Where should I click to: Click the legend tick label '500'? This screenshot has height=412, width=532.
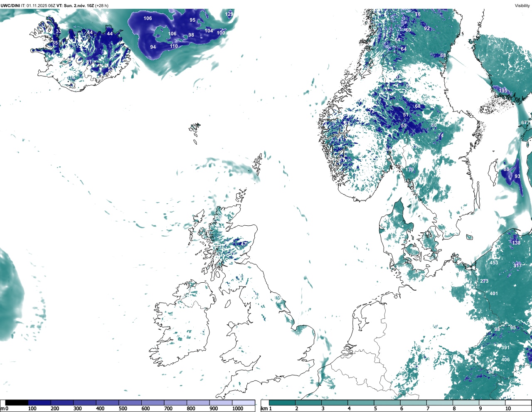coord(123,409)
